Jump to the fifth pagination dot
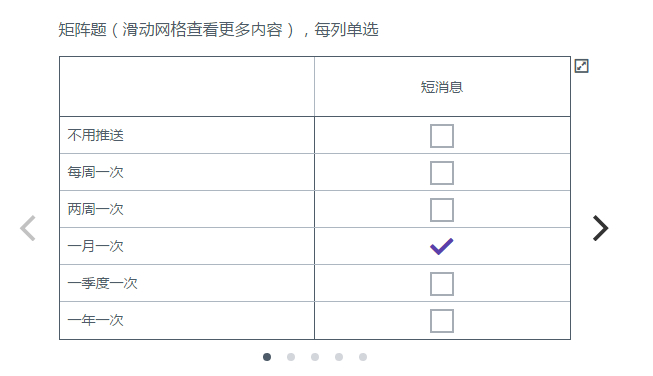The height and width of the screenshot is (376, 653). click(x=363, y=357)
